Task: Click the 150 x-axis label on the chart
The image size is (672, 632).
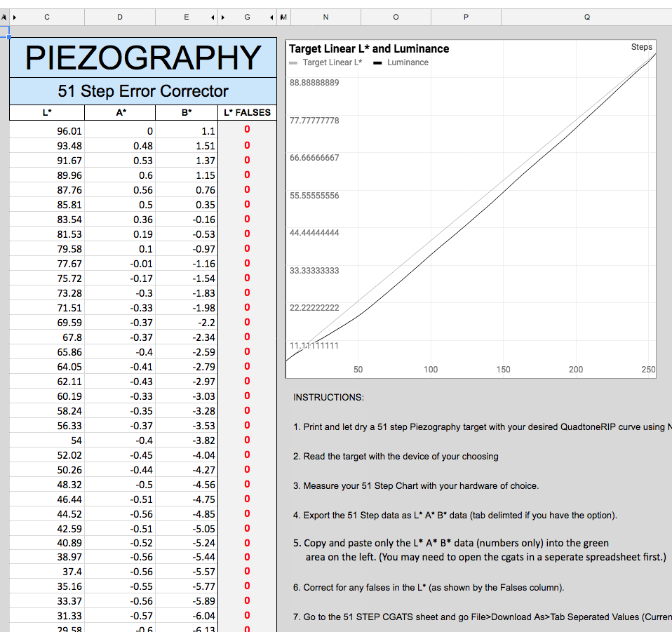Action: tap(503, 370)
